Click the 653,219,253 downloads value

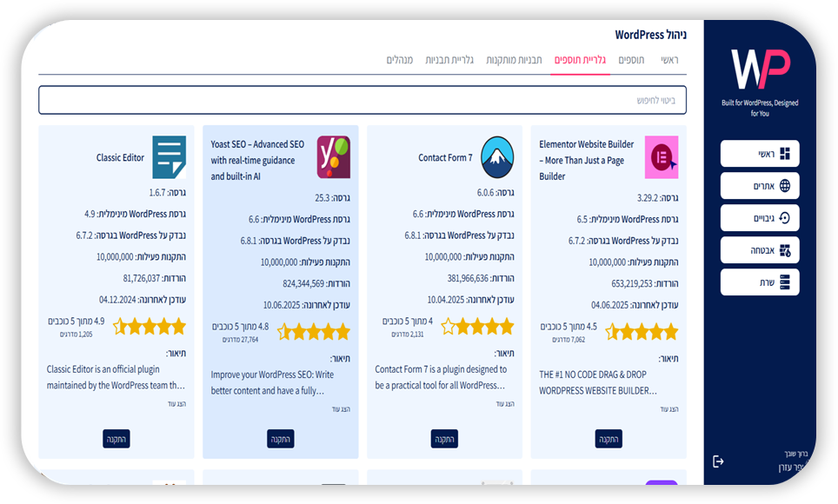(632, 284)
